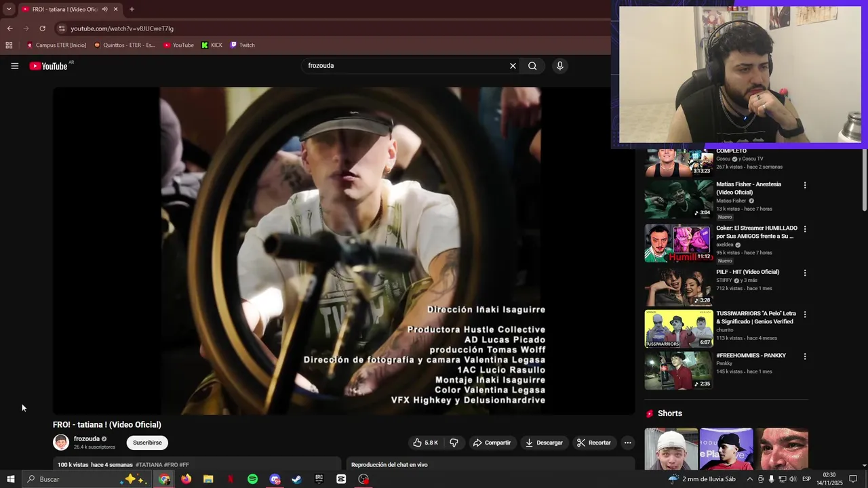Open File Explorer from the taskbar
The image size is (868, 488).
point(208,479)
